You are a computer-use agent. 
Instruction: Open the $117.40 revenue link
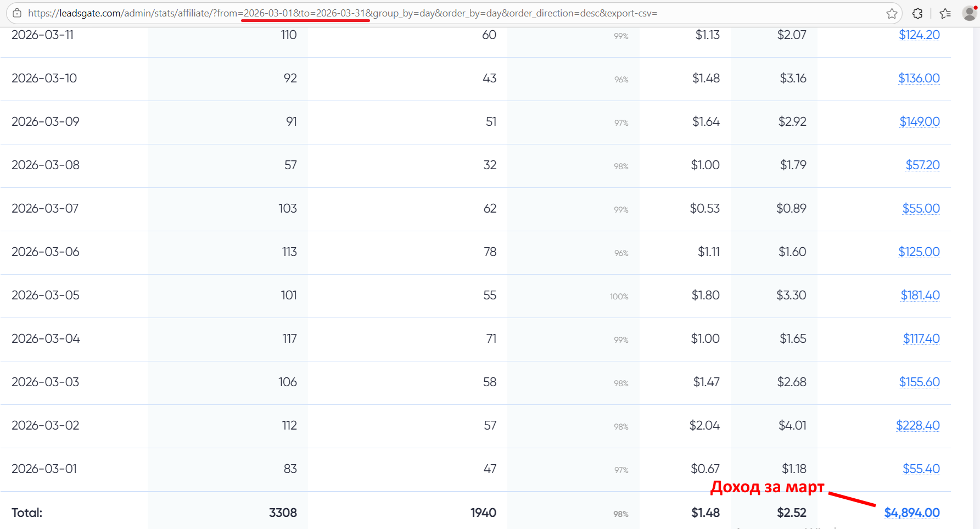921,339
